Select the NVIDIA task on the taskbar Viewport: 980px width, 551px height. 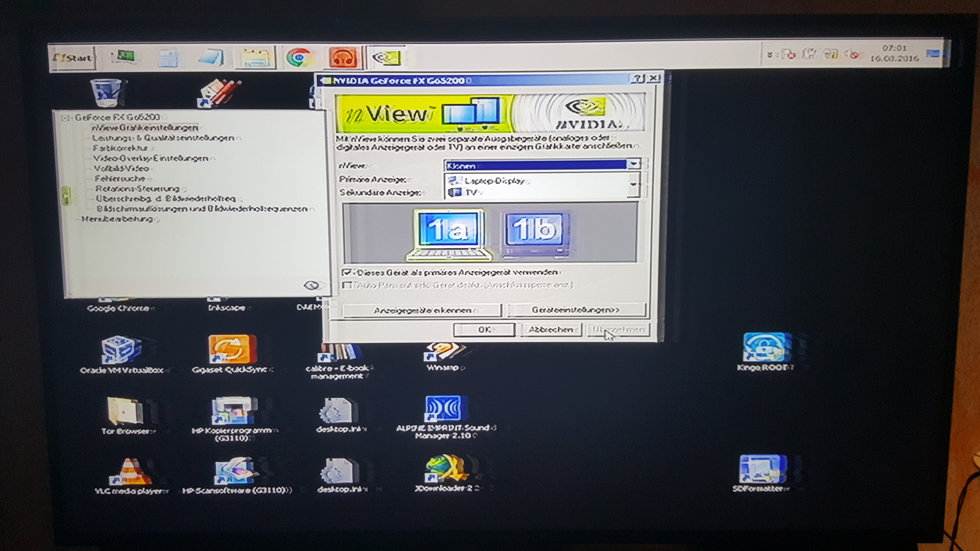tap(387, 58)
